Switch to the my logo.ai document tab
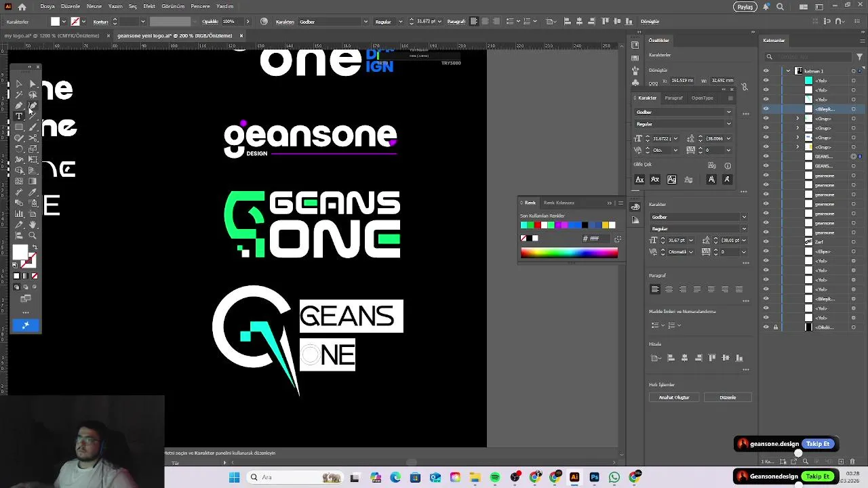Image resolution: width=868 pixels, height=488 pixels. coord(52,36)
